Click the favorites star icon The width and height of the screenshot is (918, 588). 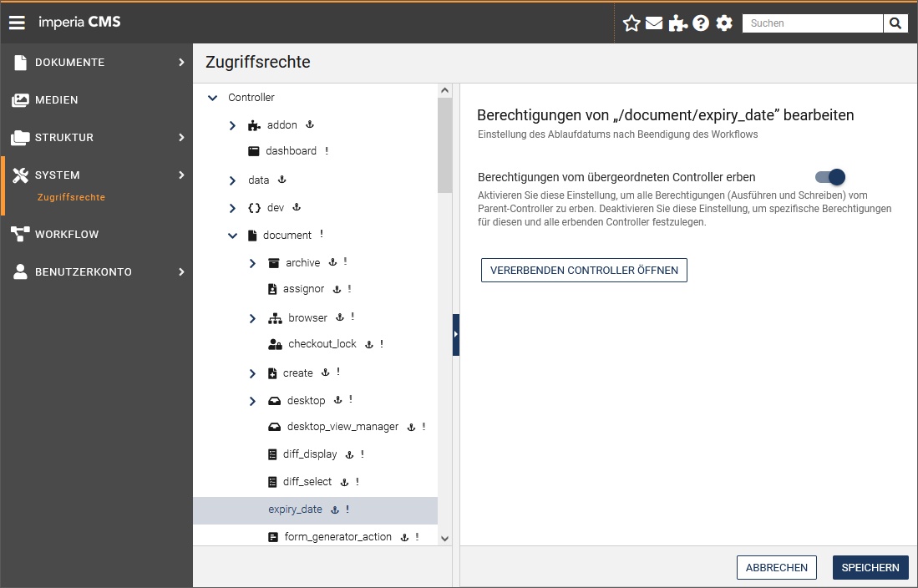631,23
